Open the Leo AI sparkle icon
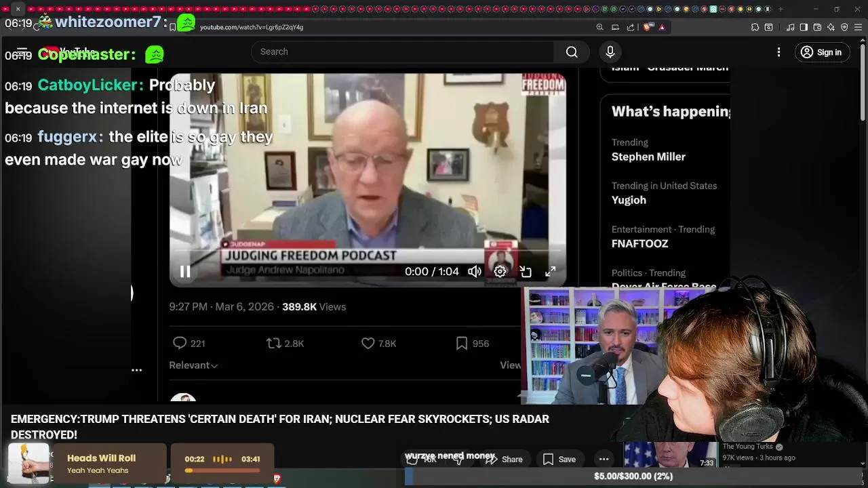The height and width of the screenshot is (488, 868). pyautogui.click(x=831, y=27)
